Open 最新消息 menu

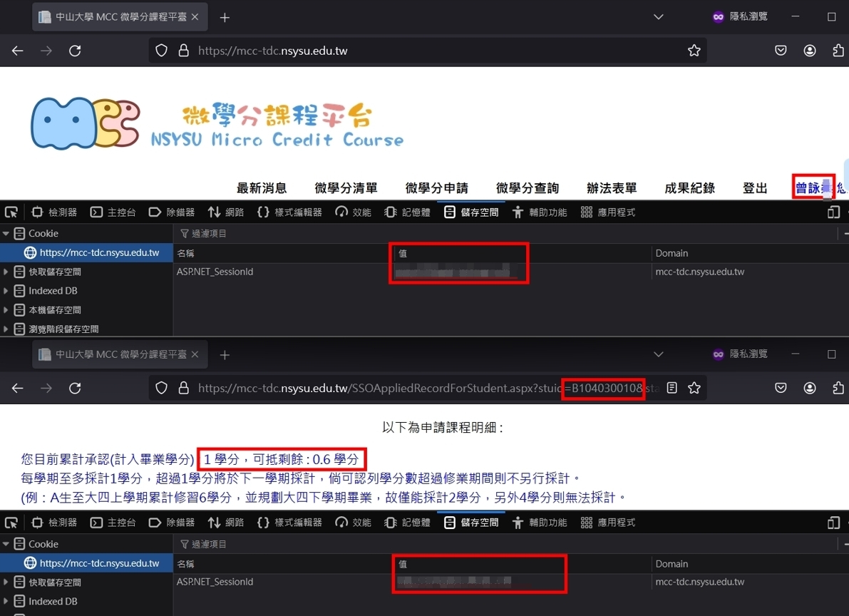point(262,188)
